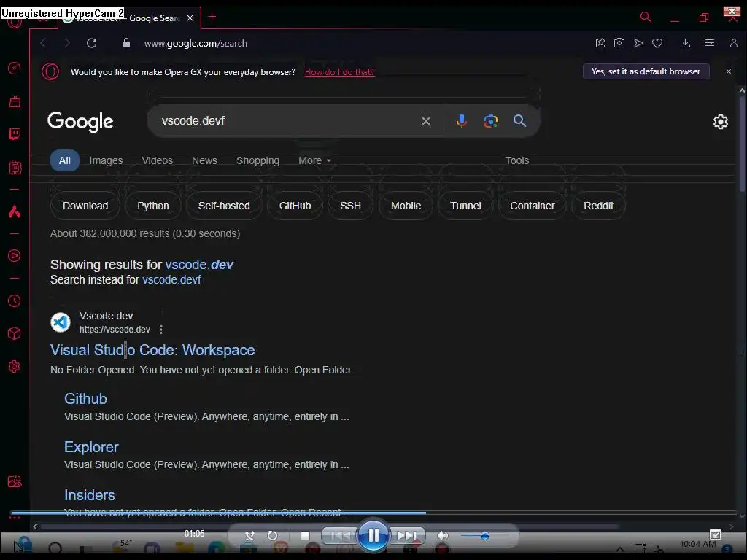
Task: Open the Insiders sitelink
Action: [90, 495]
